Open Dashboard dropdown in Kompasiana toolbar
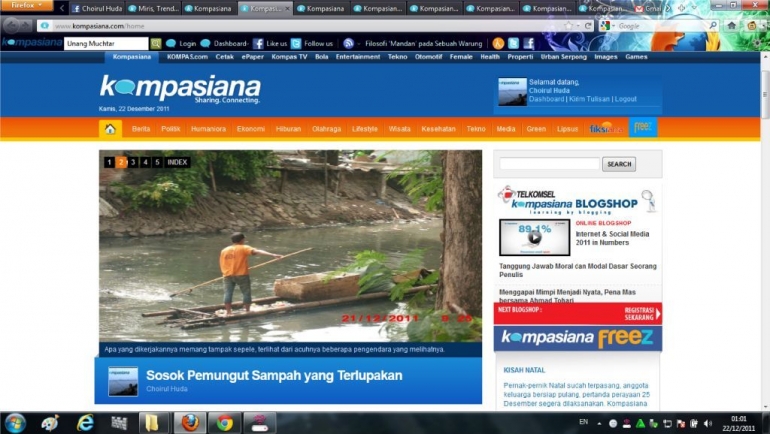Viewport: 770px width, 434px height. (x=225, y=44)
